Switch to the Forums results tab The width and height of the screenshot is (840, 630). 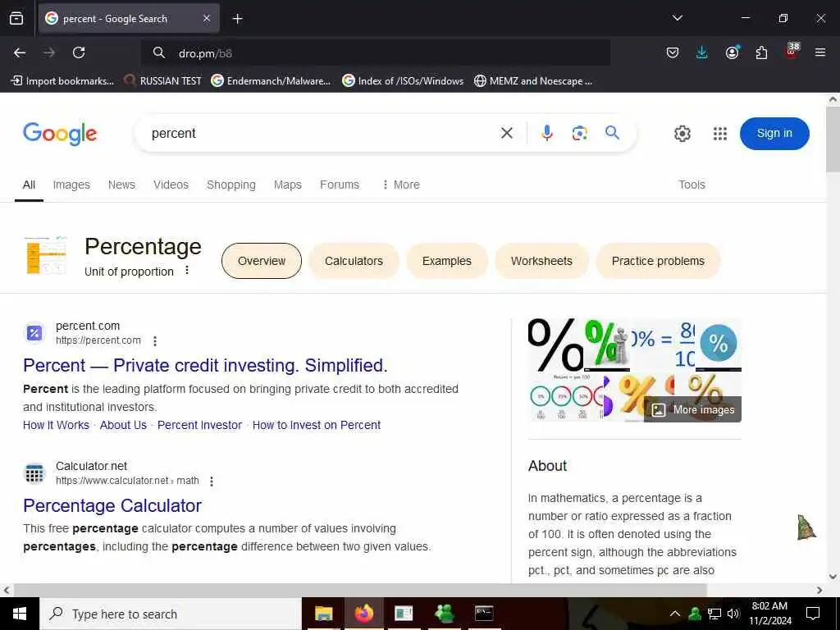(340, 185)
